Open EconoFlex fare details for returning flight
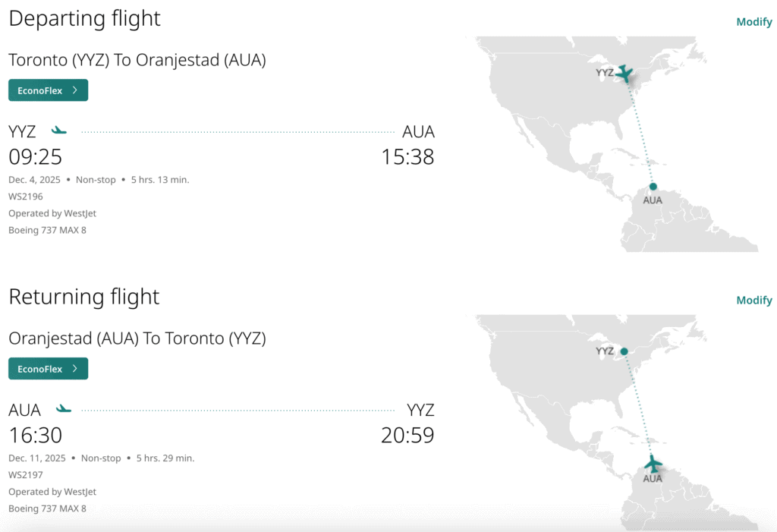The width and height of the screenshot is (777, 532). tap(42, 369)
